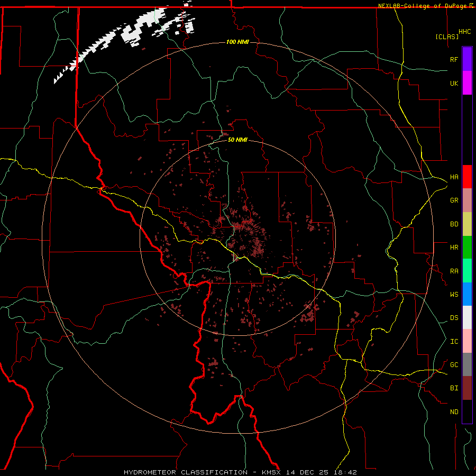The height and width of the screenshot is (476, 476).
Task: Click the HYDROMETEOR CLASSIFICATION title text
Action: [x=186, y=472]
